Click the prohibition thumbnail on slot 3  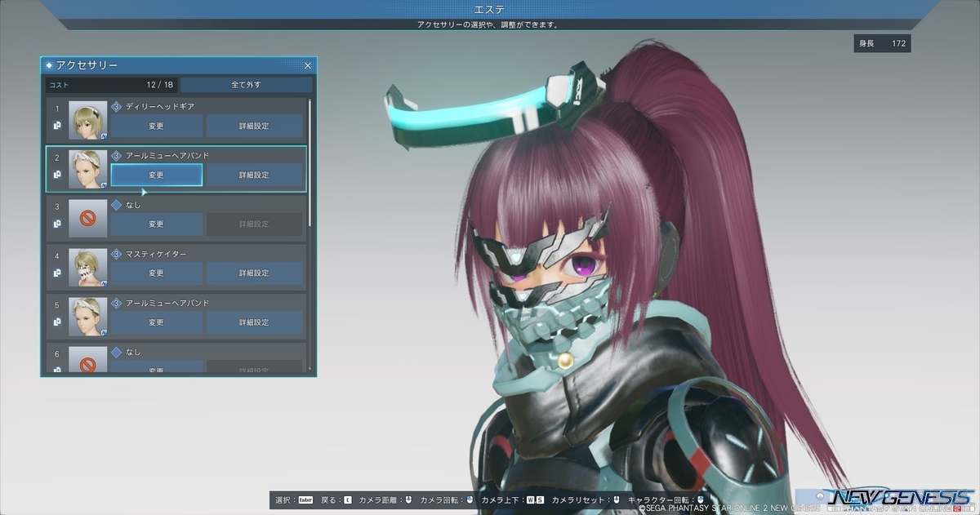coord(87,217)
